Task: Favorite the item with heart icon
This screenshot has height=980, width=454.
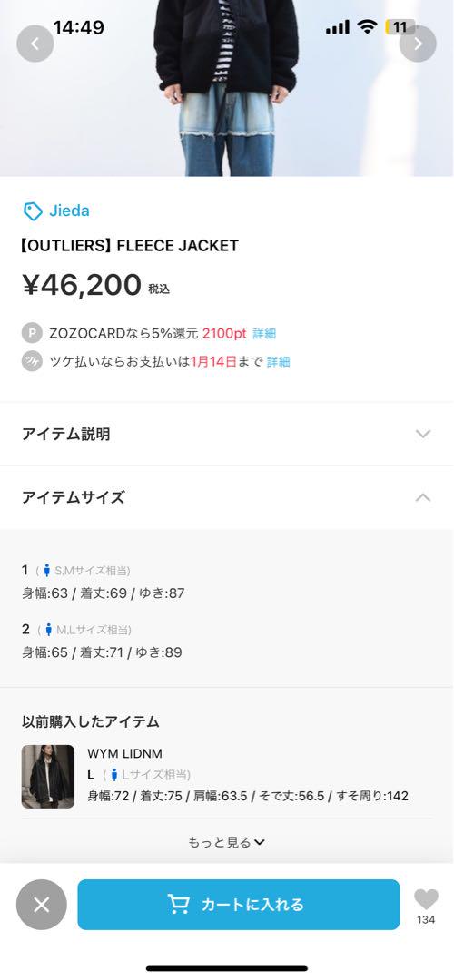Action: pos(426,899)
